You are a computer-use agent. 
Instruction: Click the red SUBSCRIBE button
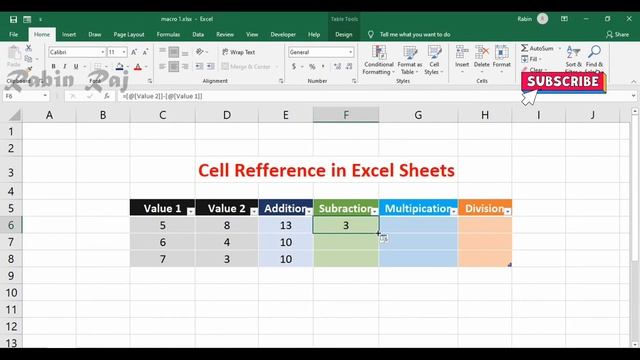pos(563,82)
